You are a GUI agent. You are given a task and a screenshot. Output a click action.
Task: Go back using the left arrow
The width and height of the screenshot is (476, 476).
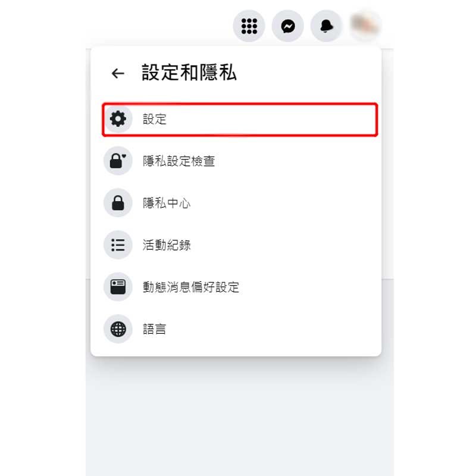pos(118,73)
